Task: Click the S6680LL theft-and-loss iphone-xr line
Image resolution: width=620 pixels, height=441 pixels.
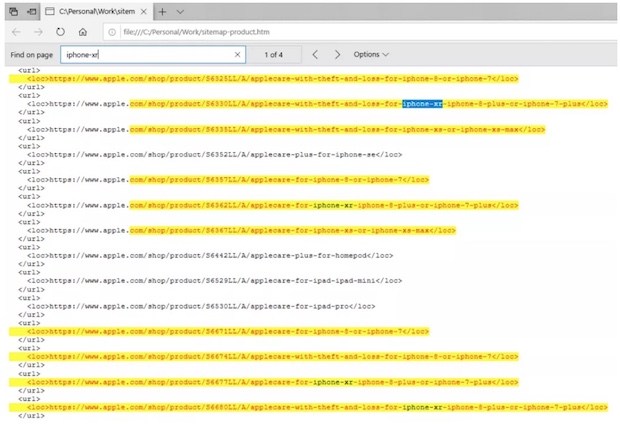Action: (317, 407)
